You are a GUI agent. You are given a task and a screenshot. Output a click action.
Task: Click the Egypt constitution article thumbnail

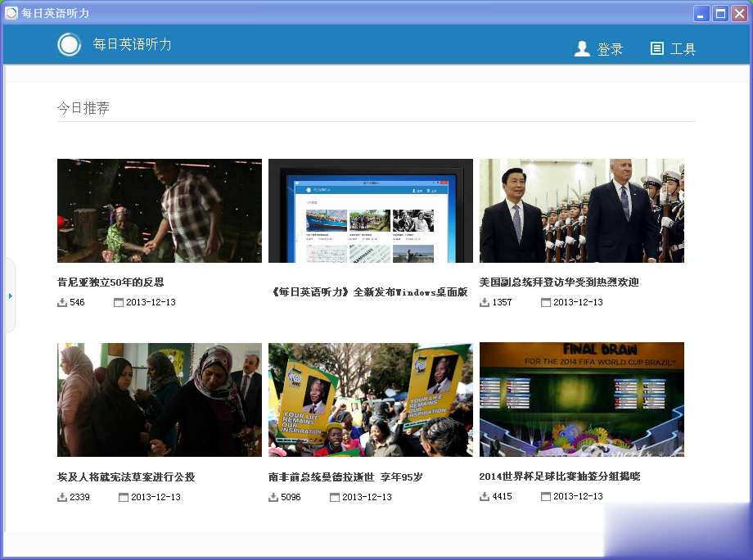[x=159, y=399]
